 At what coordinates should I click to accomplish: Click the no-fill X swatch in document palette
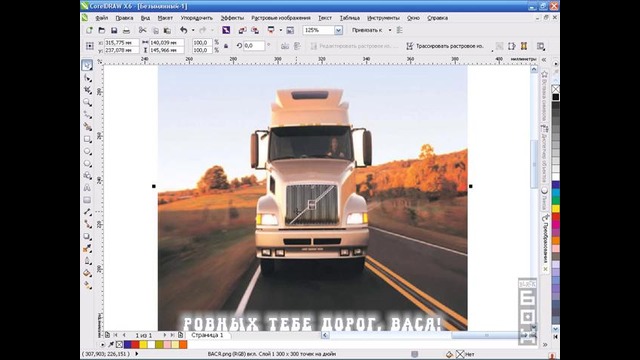point(119,345)
